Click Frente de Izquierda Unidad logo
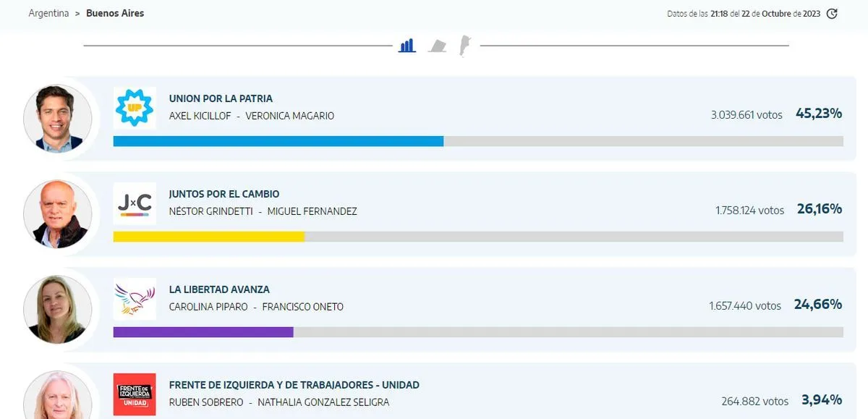 (135, 394)
